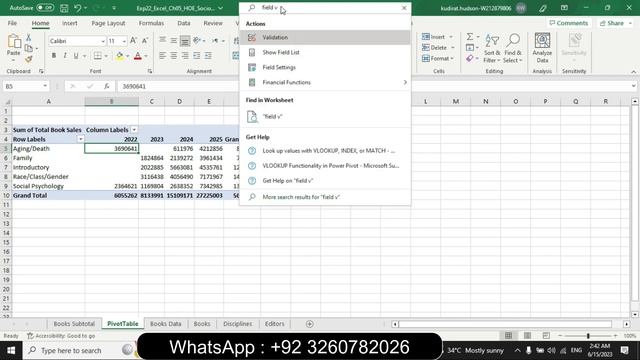
Task: Click the Name Box showing B5
Action: (25, 87)
